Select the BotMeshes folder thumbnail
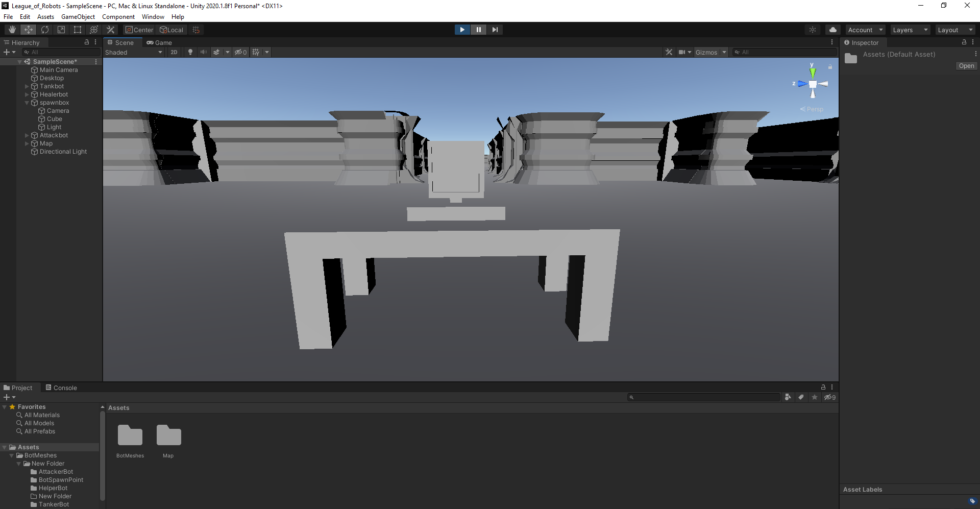 130,436
